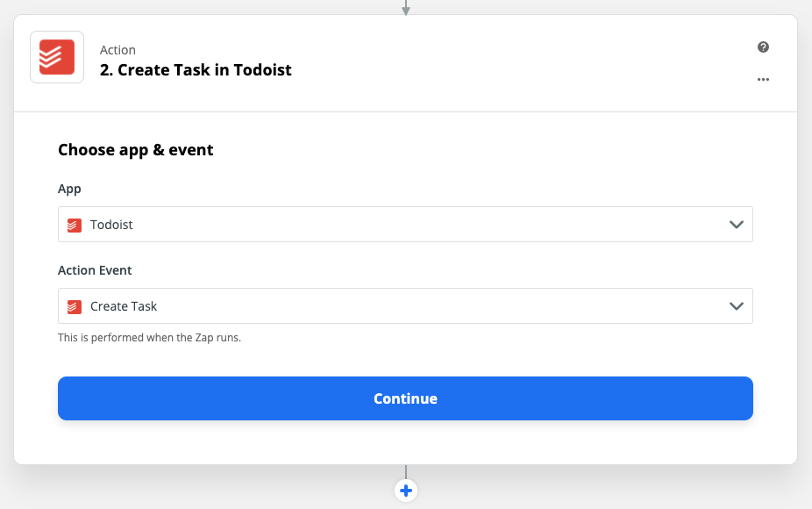Viewport: 812px width, 509px height.
Task: Open the three-dot options menu
Action: 762,79
